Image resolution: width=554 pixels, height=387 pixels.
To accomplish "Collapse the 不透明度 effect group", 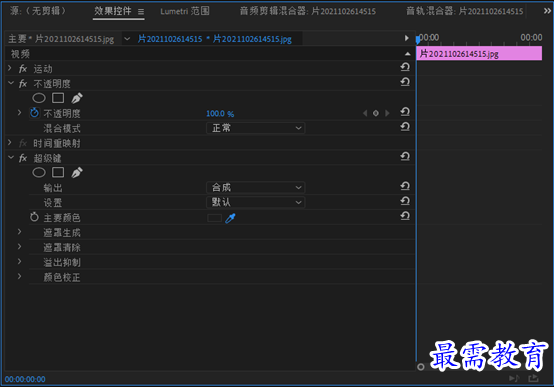I will pyautogui.click(x=11, y=83).
